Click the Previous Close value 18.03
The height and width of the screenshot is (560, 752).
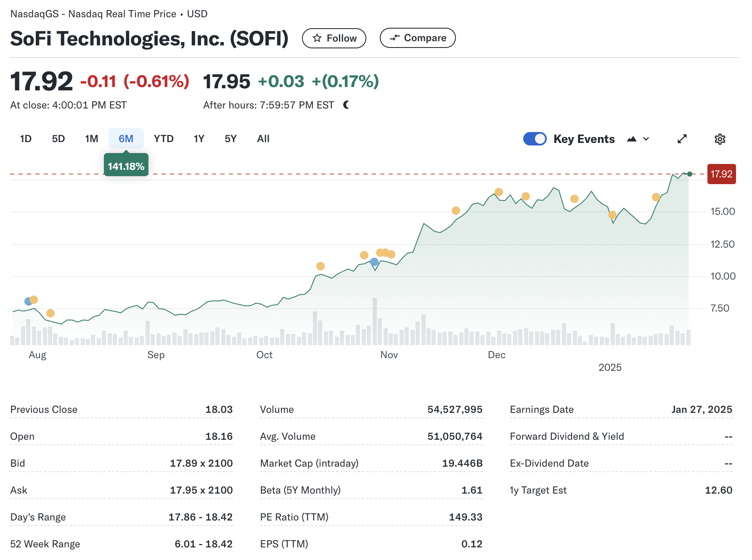[219, 409]
